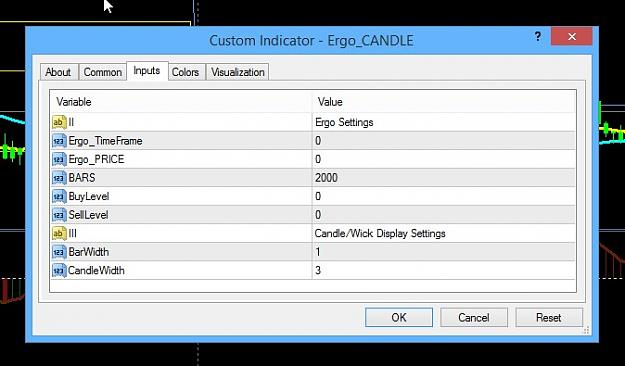
Task: Select the SellLevel variable name
Action: coord(88,215)
